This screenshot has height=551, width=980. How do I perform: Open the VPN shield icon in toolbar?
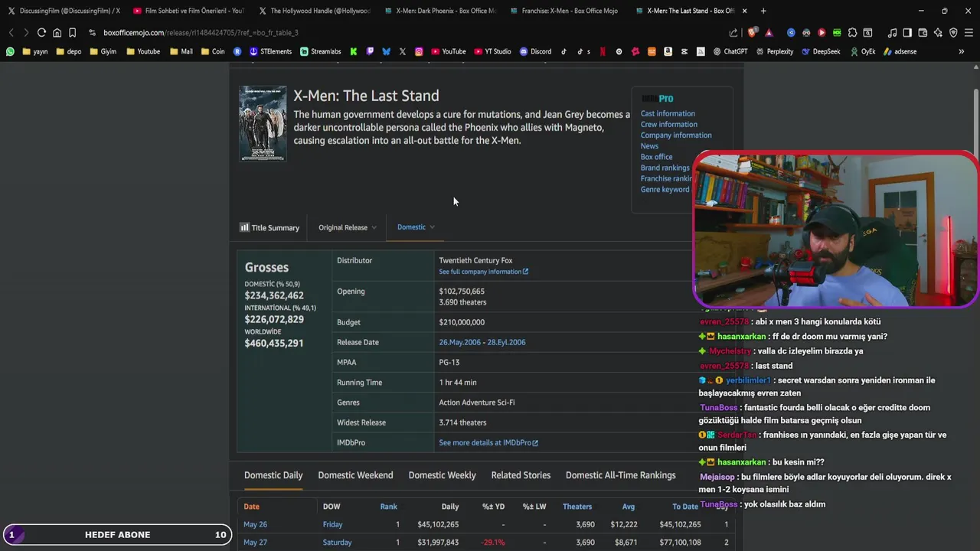[953, 33]
